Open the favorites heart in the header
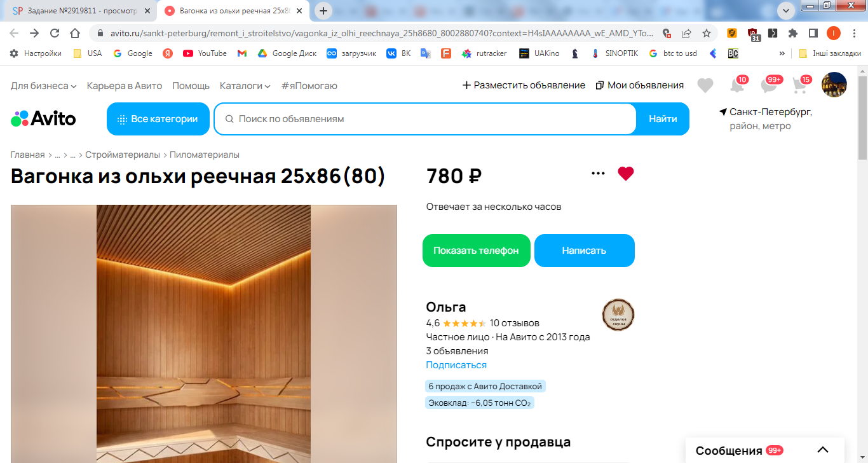 coord(705,85)
